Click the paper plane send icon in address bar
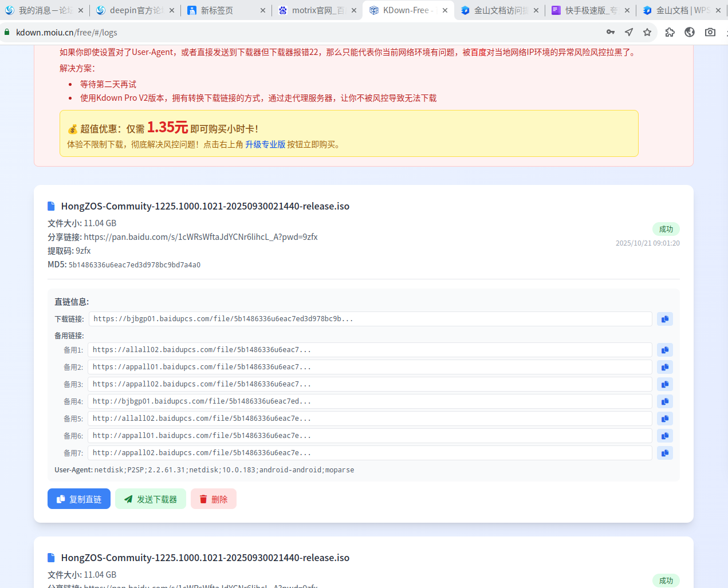728x588 pixels. 629,32
